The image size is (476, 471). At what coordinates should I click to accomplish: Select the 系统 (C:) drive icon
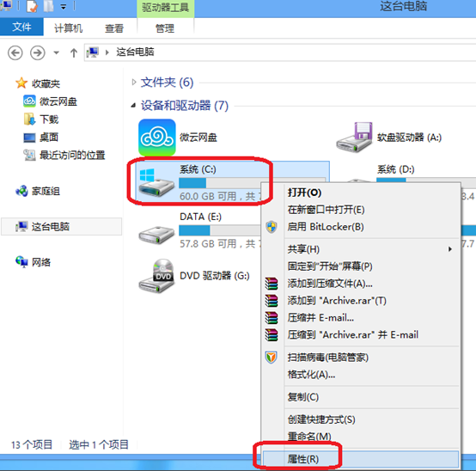(x=156, y=182)
